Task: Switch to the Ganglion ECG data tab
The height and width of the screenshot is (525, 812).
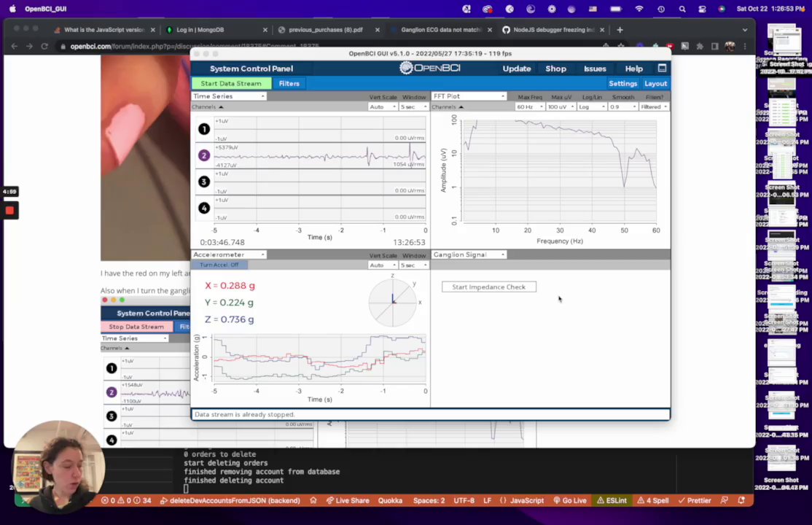Action: (440, 30)
